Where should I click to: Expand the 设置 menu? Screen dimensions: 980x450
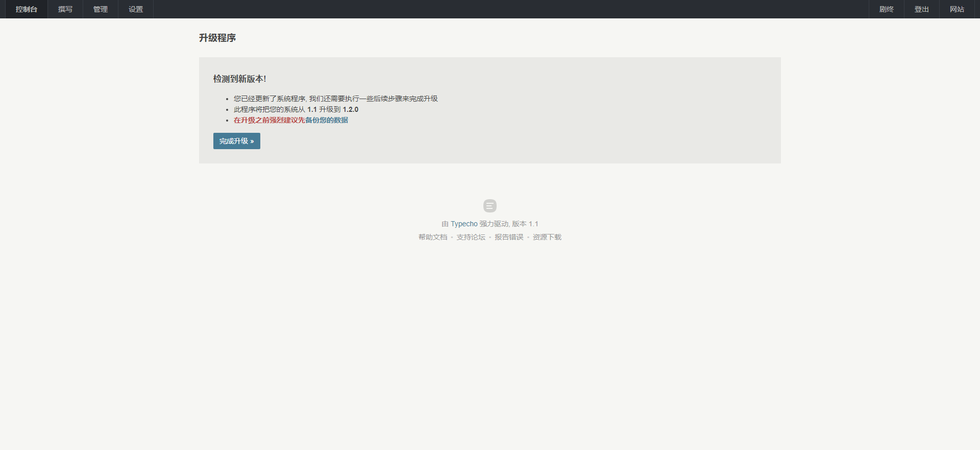(136, 9)
